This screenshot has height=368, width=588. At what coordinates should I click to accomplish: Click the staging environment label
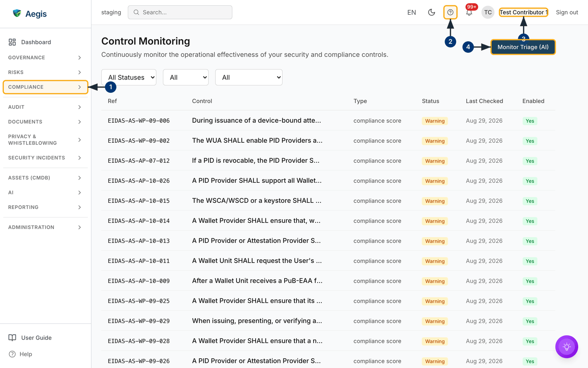point(111,12)
